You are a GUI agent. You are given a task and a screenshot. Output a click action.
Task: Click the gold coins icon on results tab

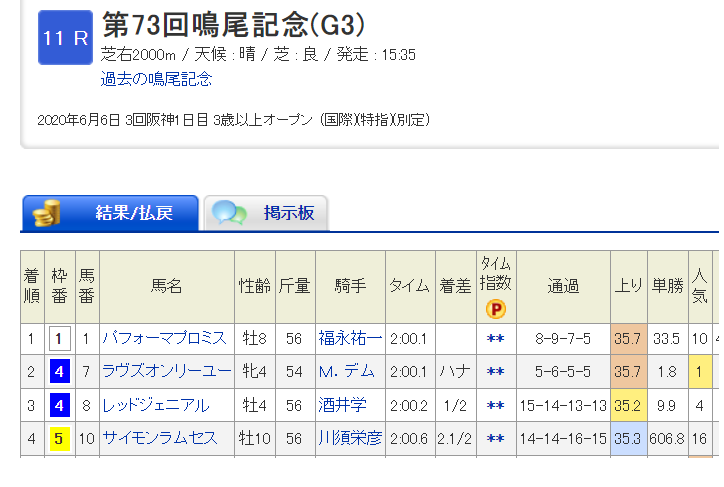[46, 213]
